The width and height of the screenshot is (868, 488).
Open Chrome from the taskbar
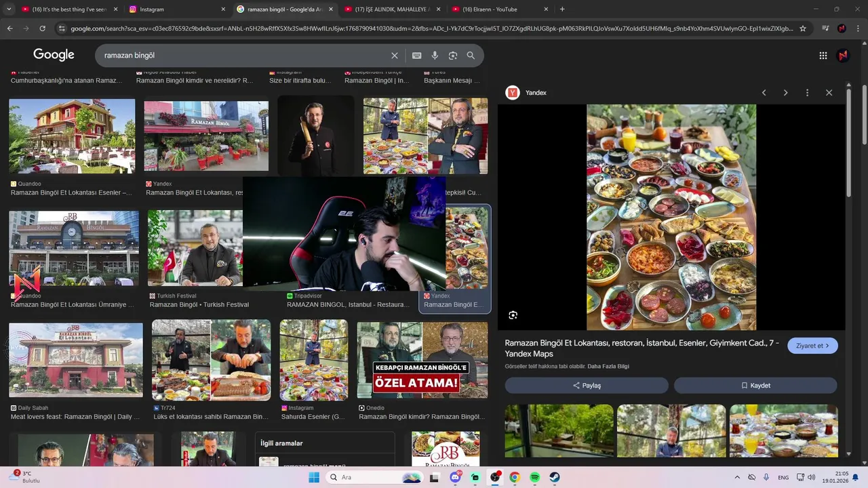[x=515, y=477]
